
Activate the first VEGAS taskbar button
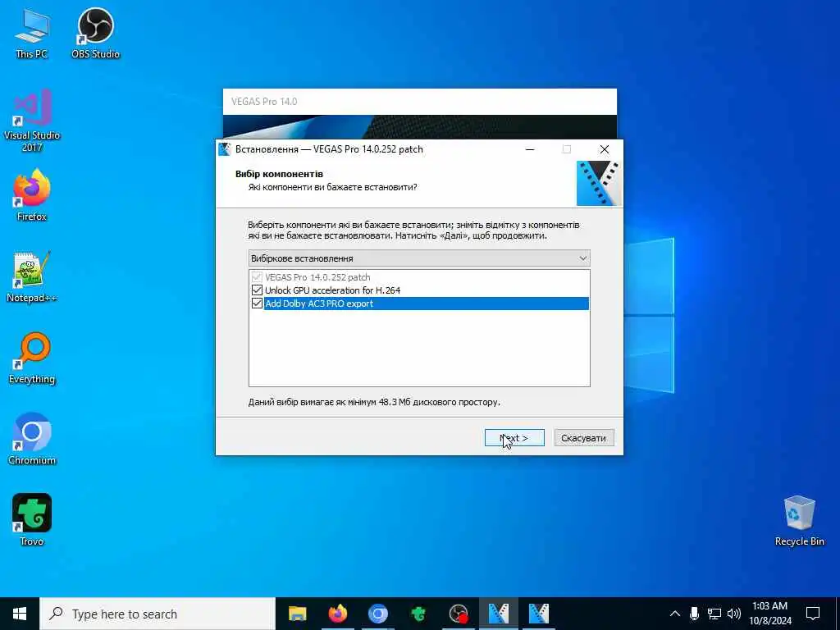498,614
